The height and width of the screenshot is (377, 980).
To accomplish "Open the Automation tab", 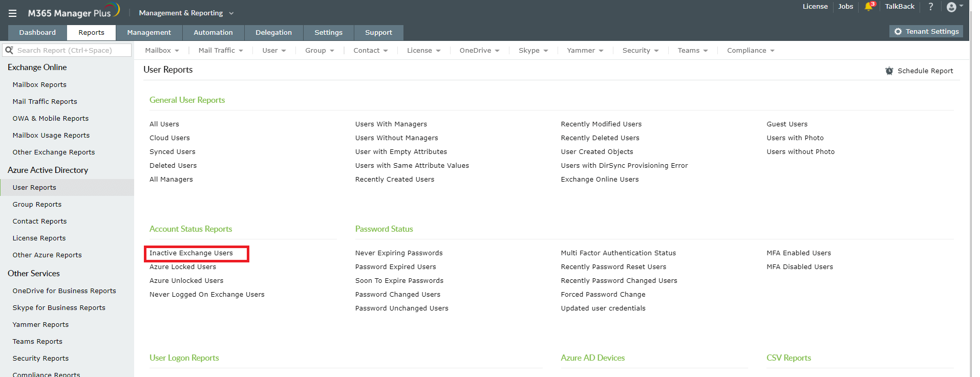I will 213,32.
